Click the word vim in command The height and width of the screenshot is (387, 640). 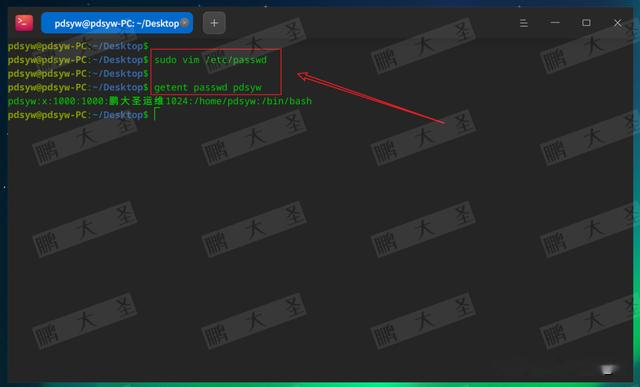click(x=191, y=60)
